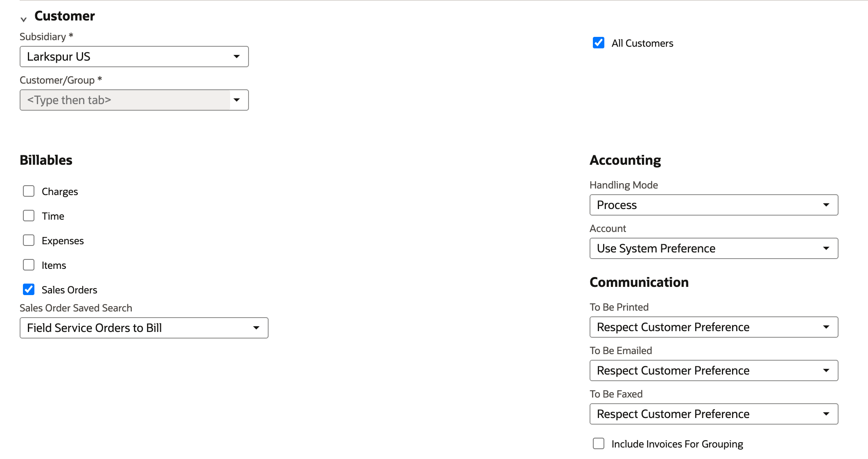Click the Handling Mode label
Viewport: 868px width, 459px height.
click(x=624, y=185)
